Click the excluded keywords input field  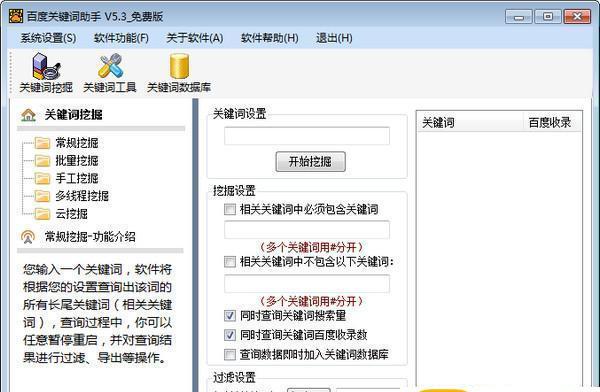click(x=307, y=284)
